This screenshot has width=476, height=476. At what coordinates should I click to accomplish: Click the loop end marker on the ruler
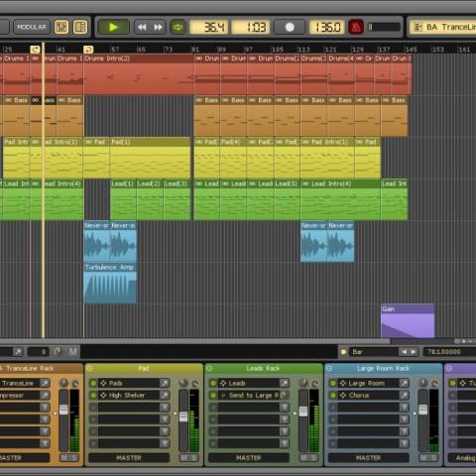[88, 50]
